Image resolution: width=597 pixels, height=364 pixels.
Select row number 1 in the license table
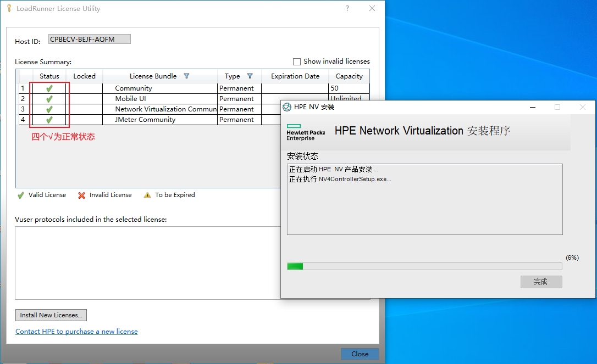pyautogui.click(x=23, y=88)
